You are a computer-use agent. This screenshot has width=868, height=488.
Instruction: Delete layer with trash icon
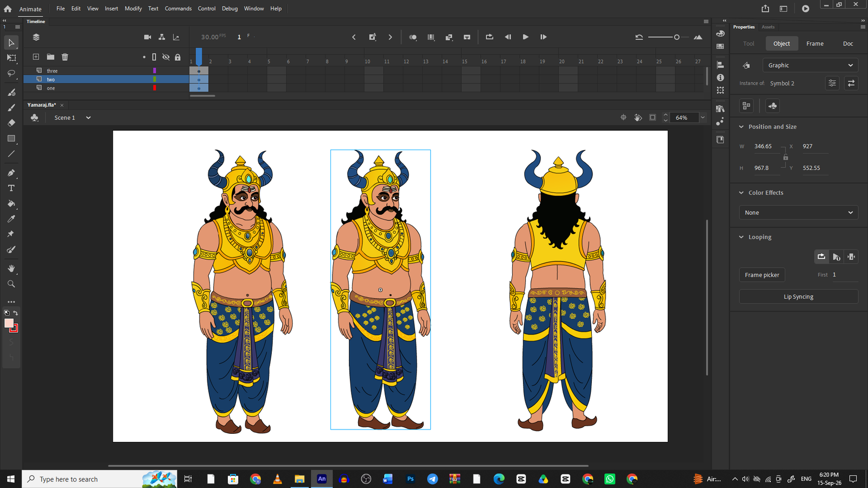65,57
